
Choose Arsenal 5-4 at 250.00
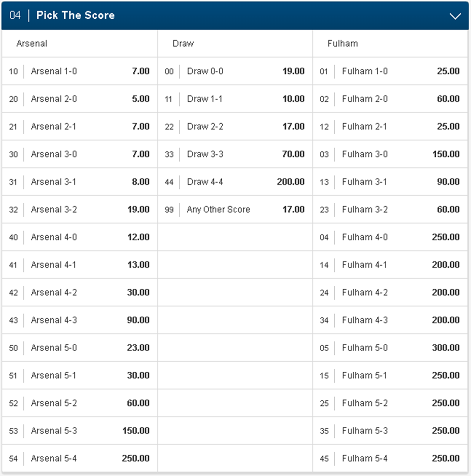(80, 458)
